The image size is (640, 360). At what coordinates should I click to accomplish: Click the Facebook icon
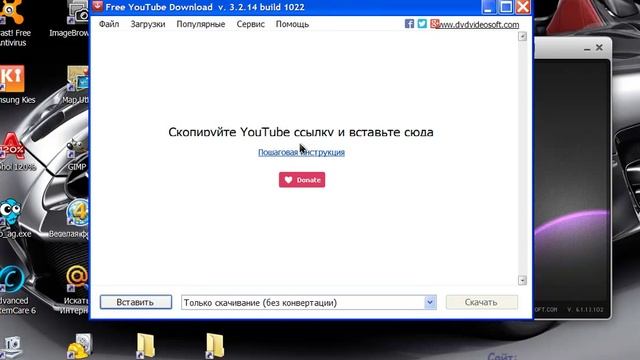coord(409,24)
